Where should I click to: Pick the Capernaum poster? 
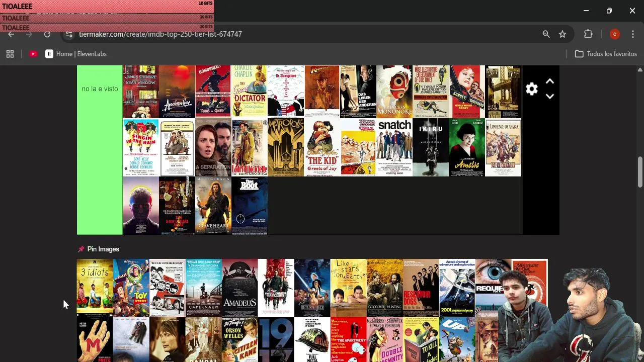tap(203, 288)
